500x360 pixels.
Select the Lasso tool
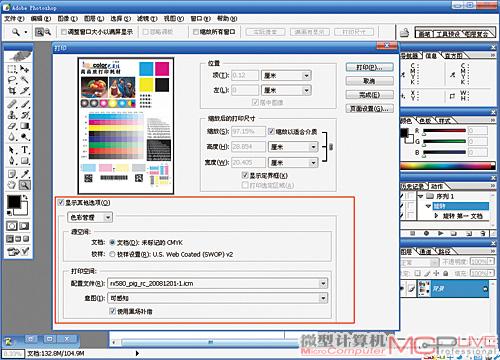pyautogui.click(x=12, y=80)
